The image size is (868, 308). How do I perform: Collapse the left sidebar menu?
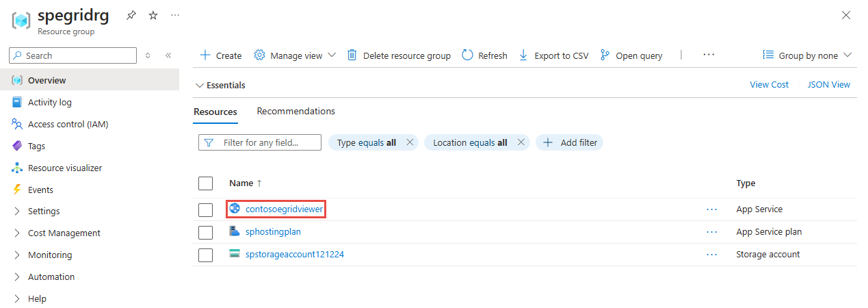[168, 55]
